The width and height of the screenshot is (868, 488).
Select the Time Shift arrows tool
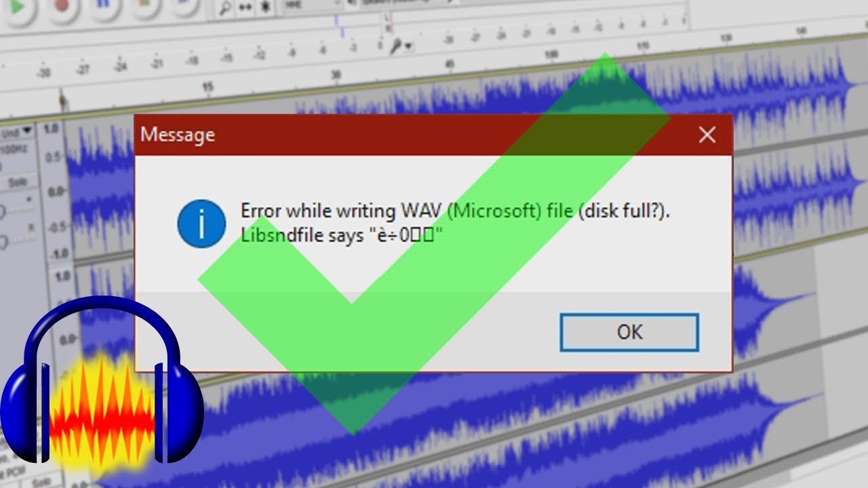point(245,8)
